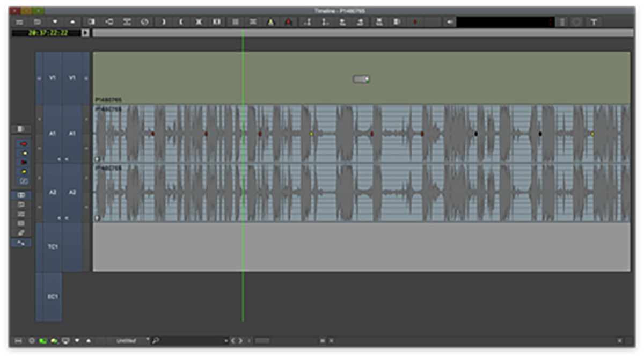Open dropdown arrow right of bottom search field
The width and height of the screenshot is (644, 358).
(226, 341)
